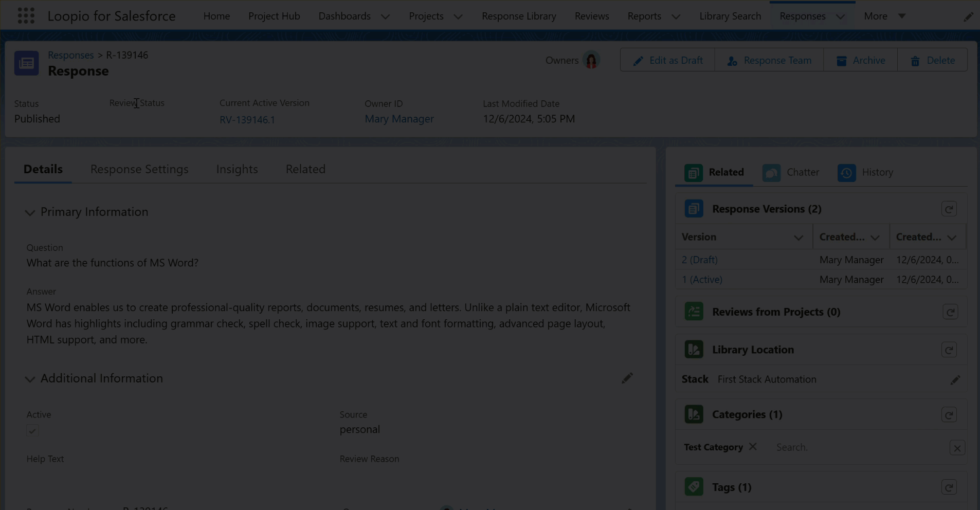980x510 pixels.
Task: Open the first Created column menu
Action: click(875, 238)
